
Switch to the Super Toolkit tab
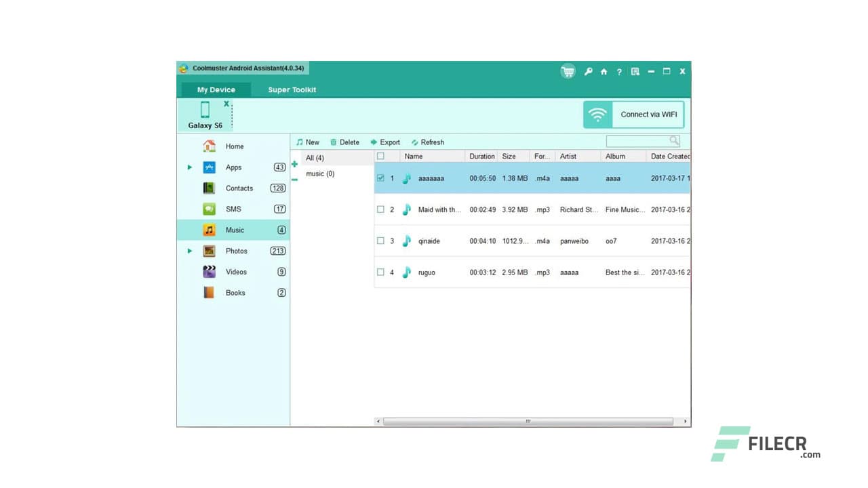click(291, 89)
